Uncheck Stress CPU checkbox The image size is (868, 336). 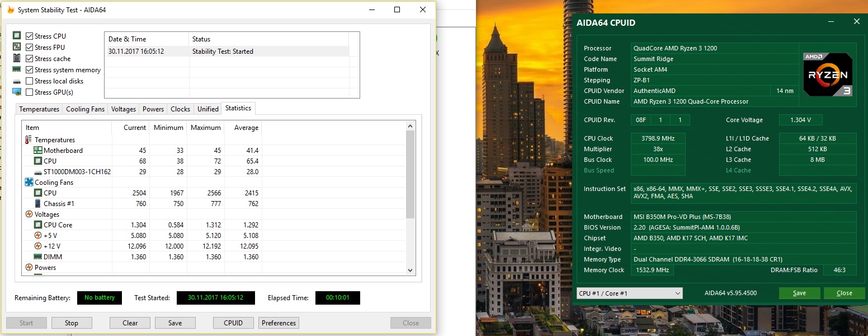click(x=29, y=36)
